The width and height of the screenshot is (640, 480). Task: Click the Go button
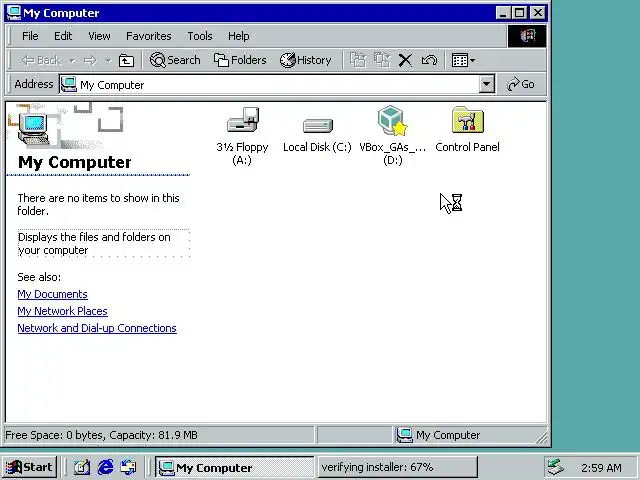pyautogui.click(x=520, y=84)
